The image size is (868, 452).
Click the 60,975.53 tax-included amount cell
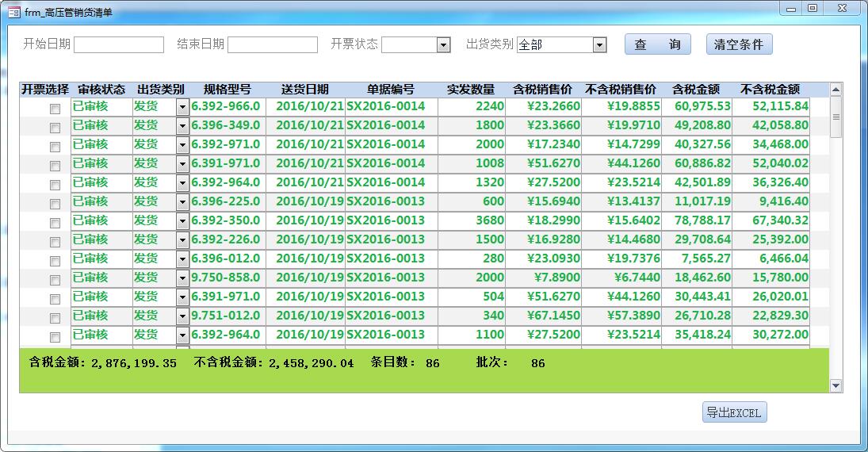(x=697, y=106)
